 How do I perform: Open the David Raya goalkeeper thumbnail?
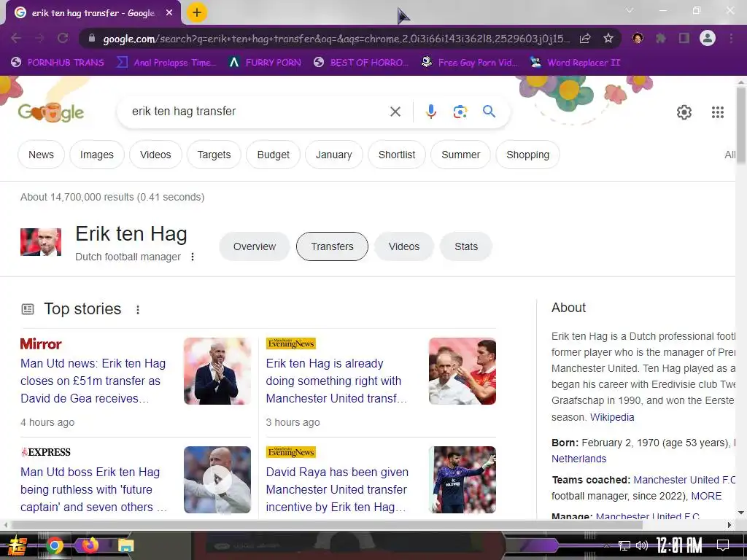click(462, 480)
